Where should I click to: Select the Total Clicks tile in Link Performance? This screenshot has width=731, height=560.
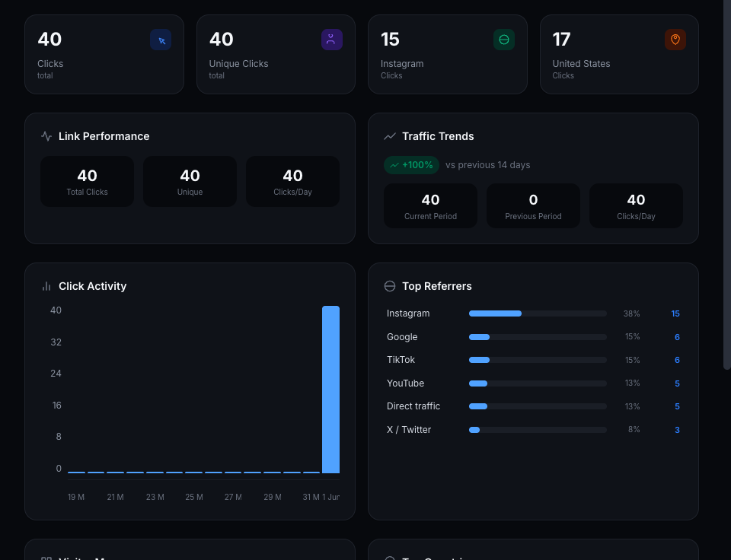tap(87, 181)
